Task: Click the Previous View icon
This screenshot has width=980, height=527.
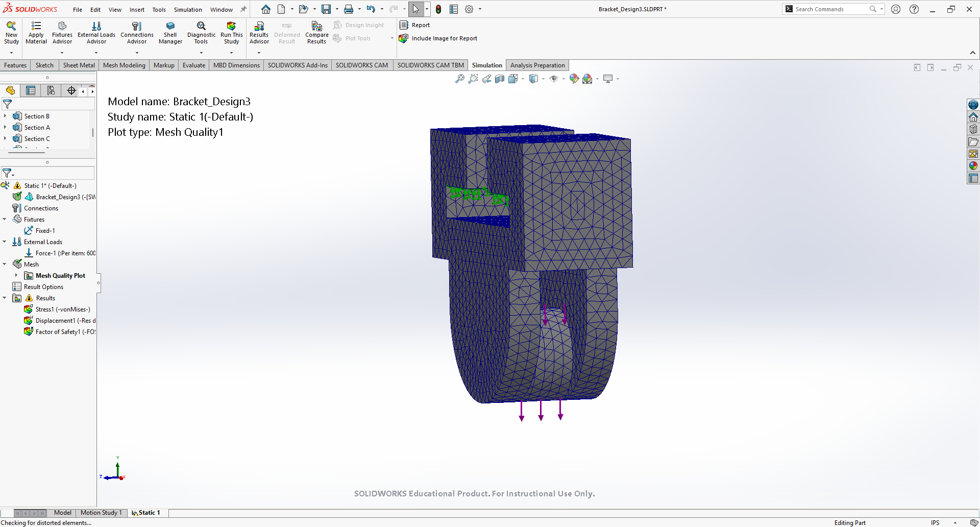Action: [x=486, y=79]
